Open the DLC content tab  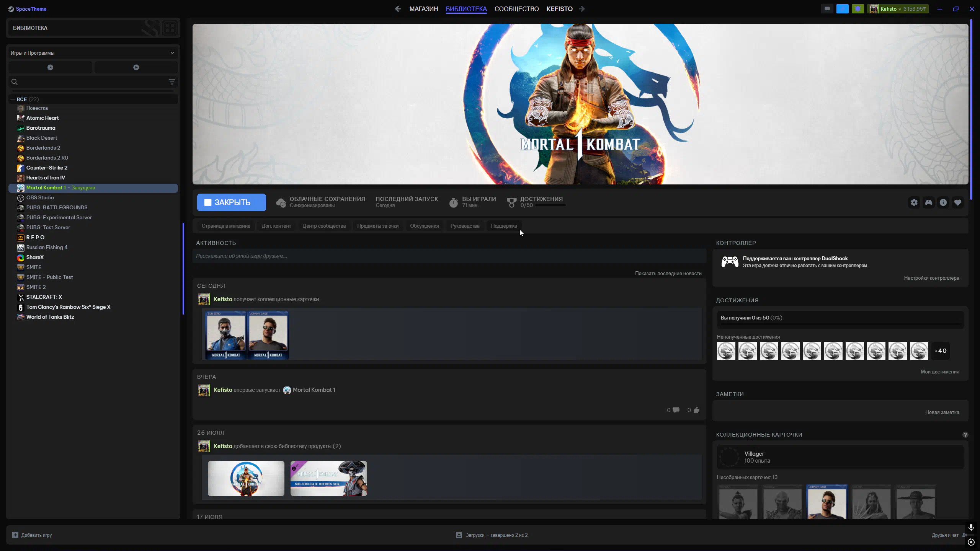pyautogui.click(x=276, y=226)
